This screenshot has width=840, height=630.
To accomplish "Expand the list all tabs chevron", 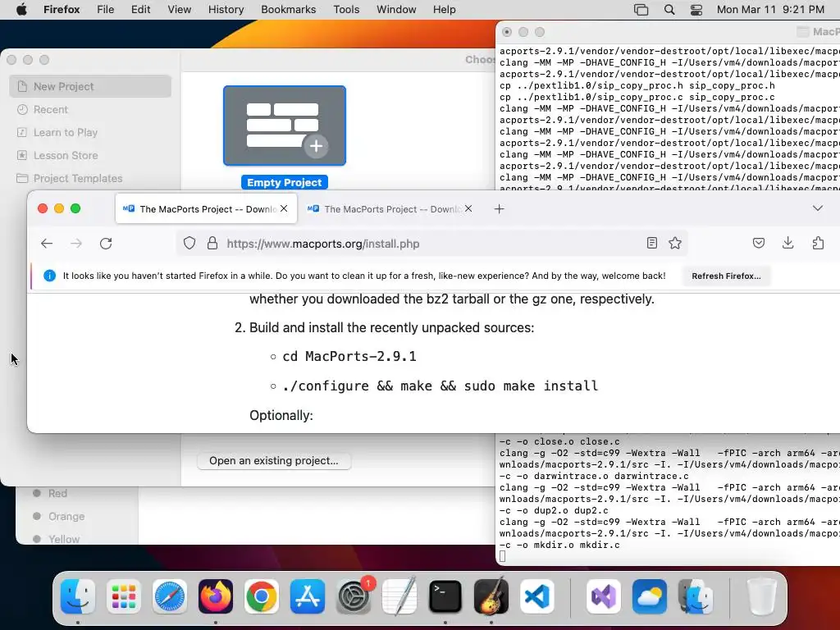I will 818,208.
